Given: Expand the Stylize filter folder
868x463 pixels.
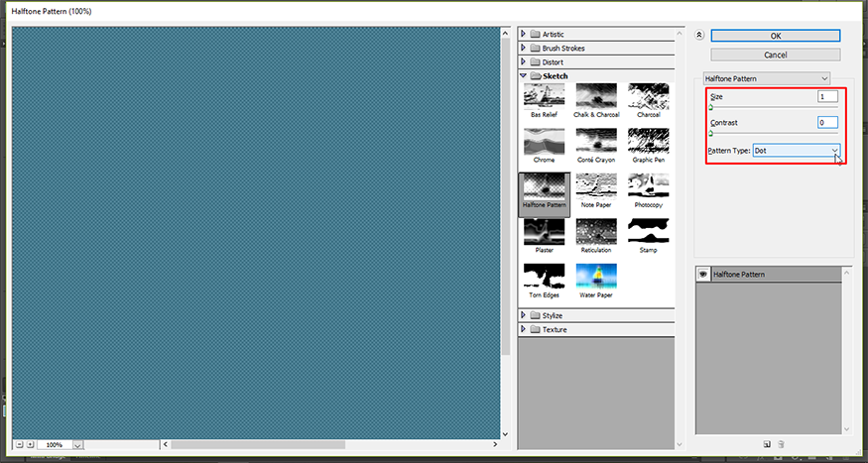Looking at the screenshot, I should (x=523, y=315).
